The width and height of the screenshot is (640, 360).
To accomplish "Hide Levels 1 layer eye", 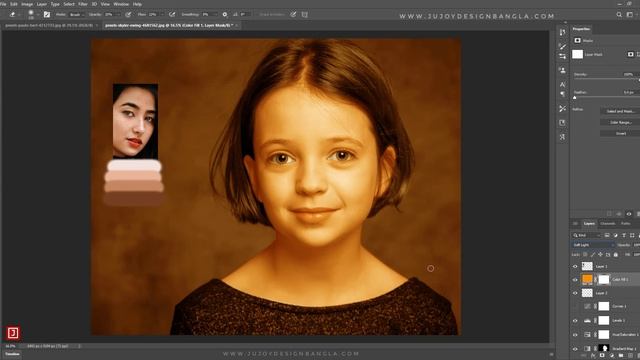I will click(x=575, y=321).
